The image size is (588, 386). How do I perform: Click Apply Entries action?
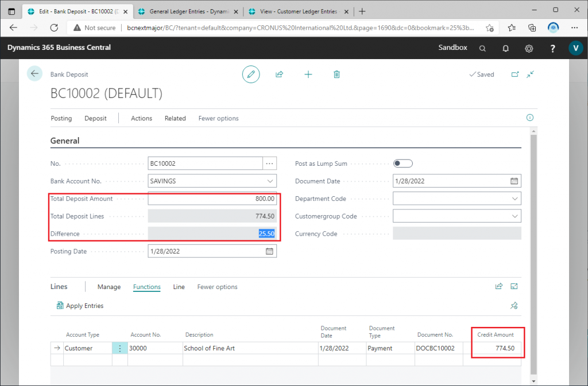tap(80, 306)
